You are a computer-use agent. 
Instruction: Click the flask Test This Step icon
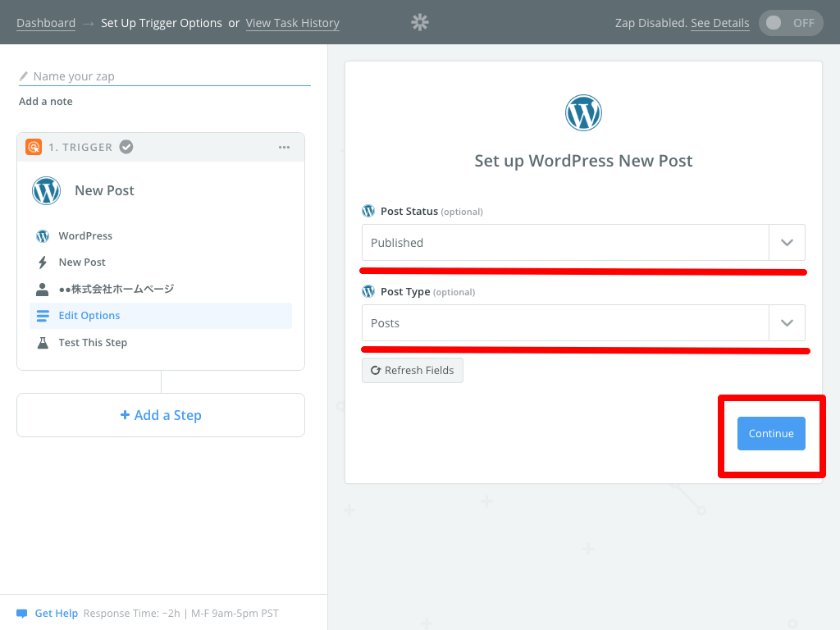coord(43,343)
